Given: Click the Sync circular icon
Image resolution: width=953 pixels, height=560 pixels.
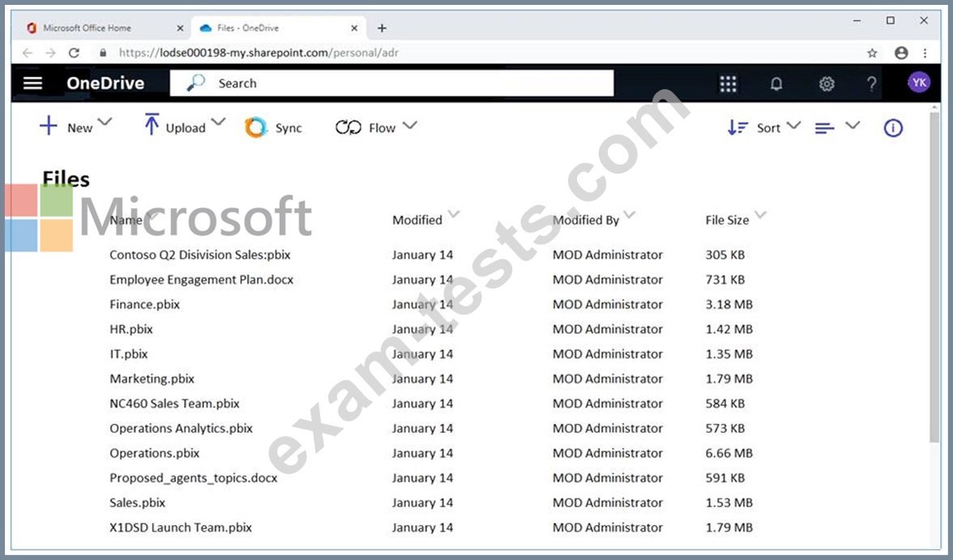Looking at the screenshot, I should tap(256, 127).
